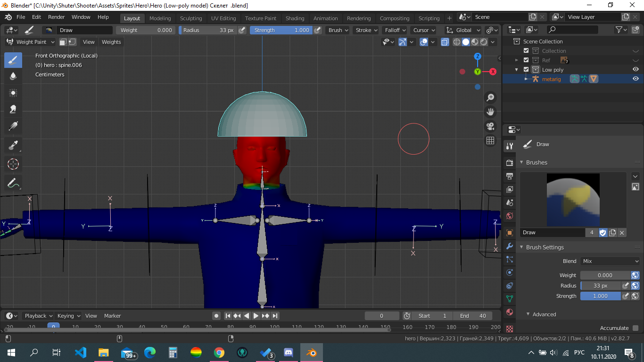
Task: Enable the Accumulate checkbox
Action: point(636,328)
